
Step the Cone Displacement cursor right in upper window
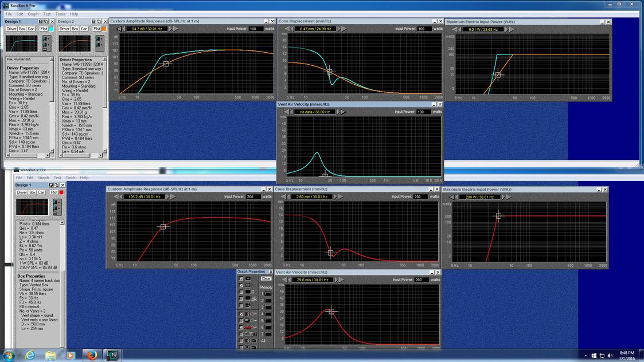tap(338, 29)
